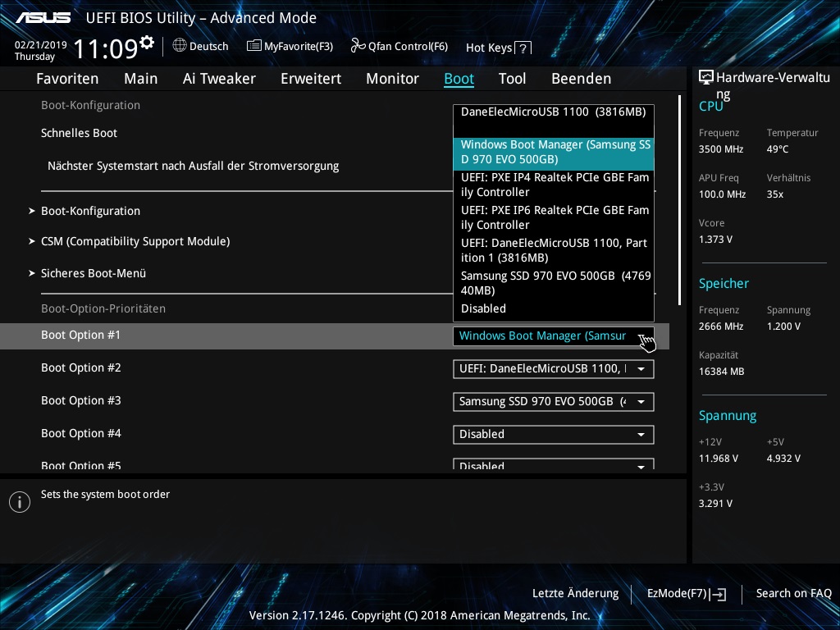Select UEFI: PXE IP6 Realtek option

point(554,217)
